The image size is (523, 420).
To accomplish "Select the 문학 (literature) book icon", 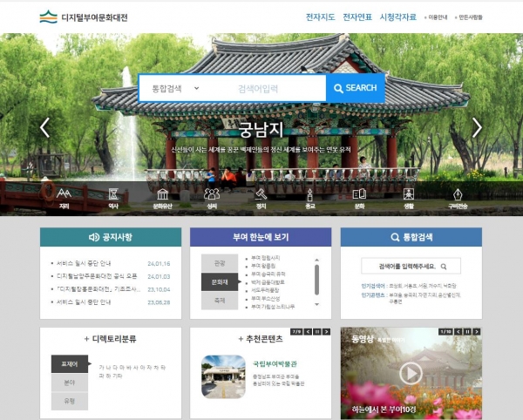I will click(x=359, y=196).
